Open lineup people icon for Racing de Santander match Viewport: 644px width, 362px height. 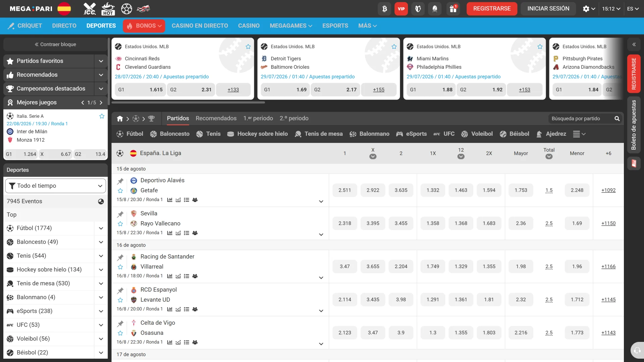pyautogui.click(x=195, y=276)
